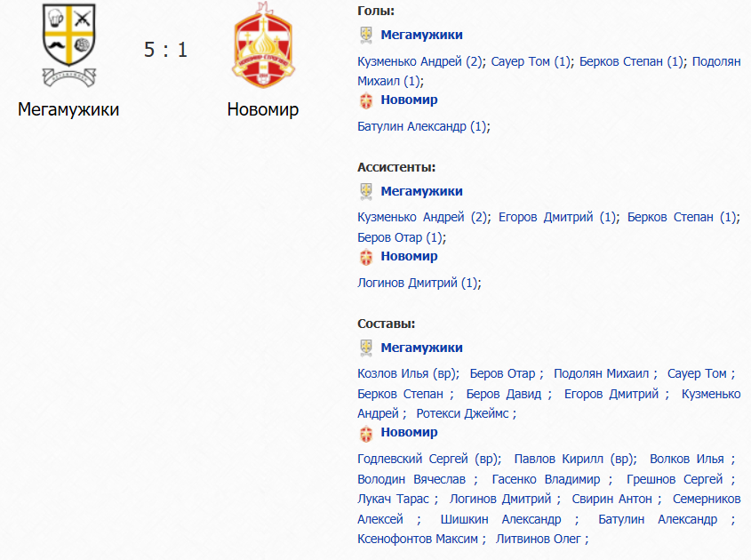The width and height of the screenshot is (751, 560).
Task: Open goalkeeper Козлов Илья (вр) profile
Action: [x=407, y=373]
